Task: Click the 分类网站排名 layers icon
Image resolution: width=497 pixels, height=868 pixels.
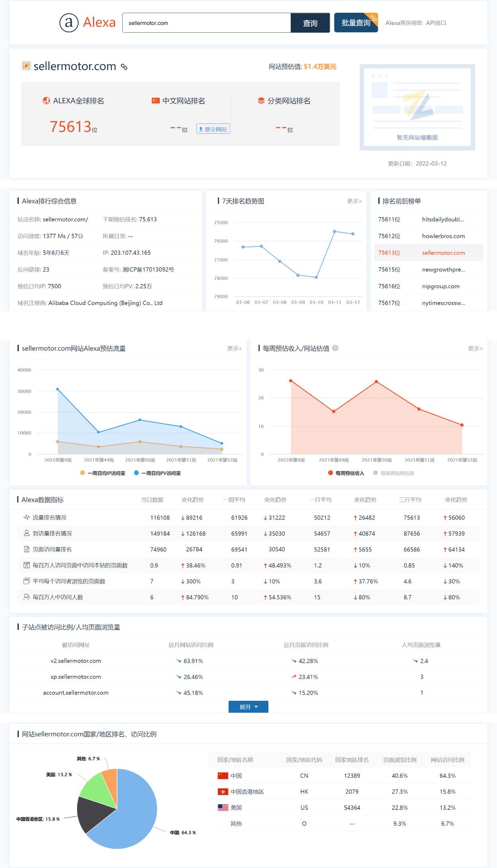Action: click(261, 101)
